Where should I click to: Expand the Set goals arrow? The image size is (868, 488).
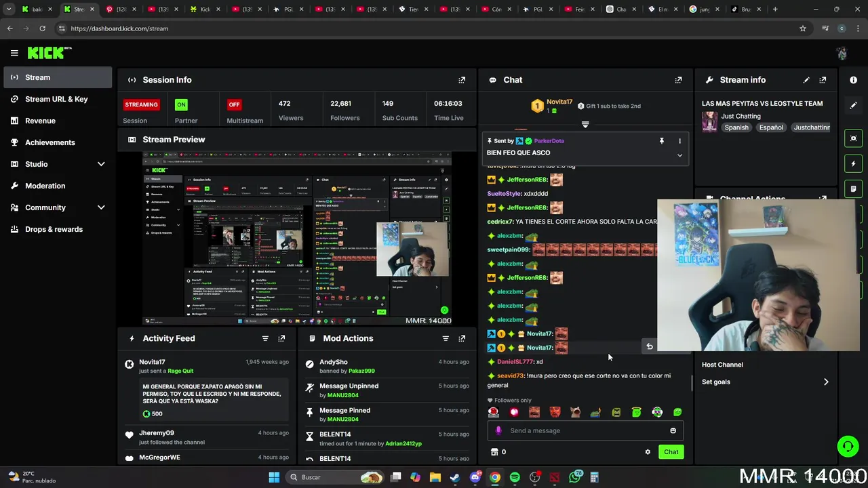point(826,382)
